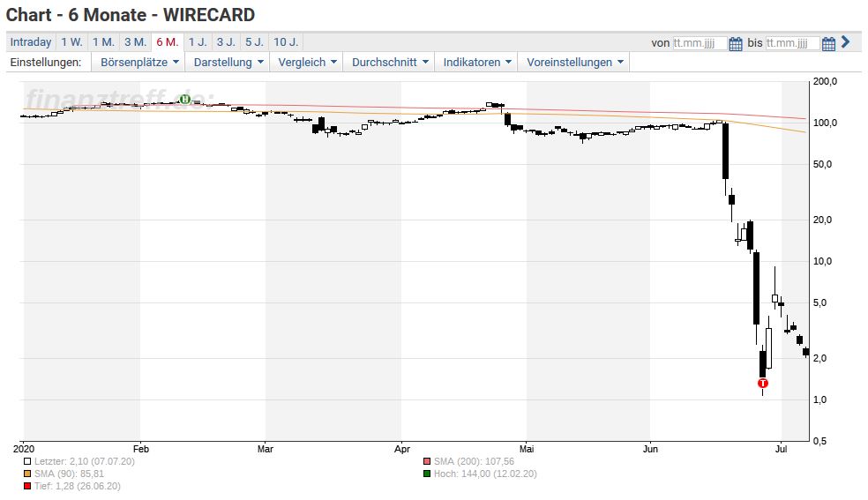Image resolution: width=868 pixels, height=500 pixels.
Task: Click 'SMA (90): 85,81' legend text
Action: [x=69, y=474]
